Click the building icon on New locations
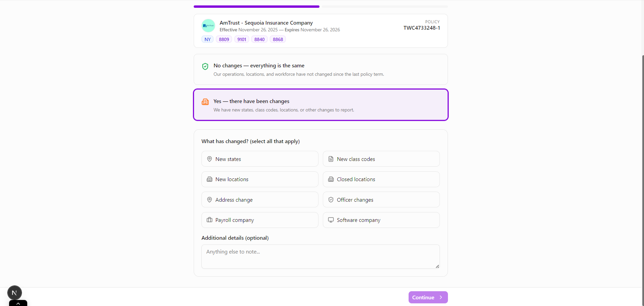Image resolution: width=644 pixels, height=306 pixels. 210,179
